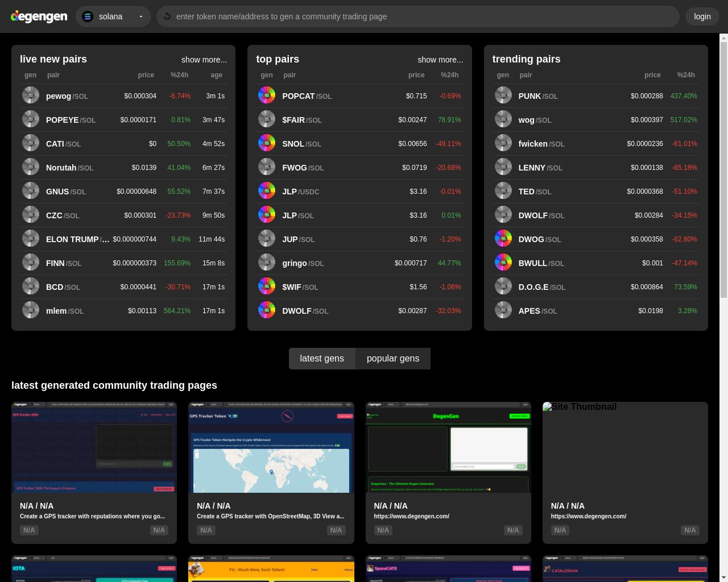This screenshot has height=582, width=728.
Task: Open the SpaceCATE page thumbnail
Action: [448, 569]
